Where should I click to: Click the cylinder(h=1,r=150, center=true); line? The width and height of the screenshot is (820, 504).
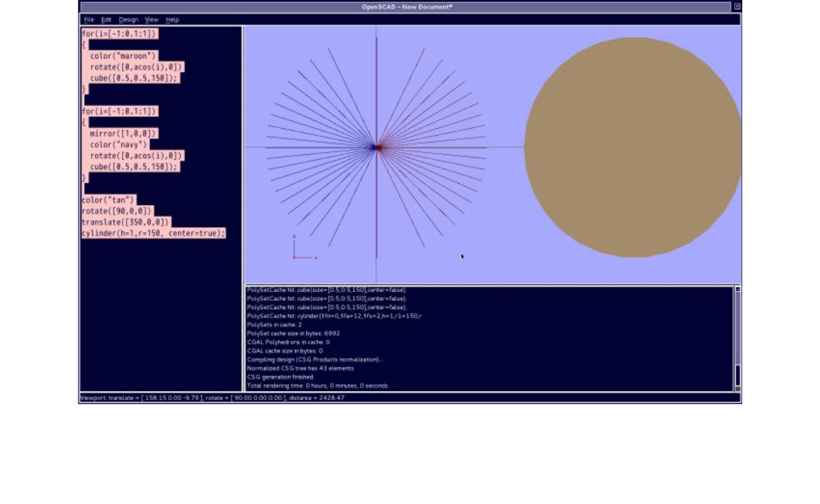click(x=153, y=233)
